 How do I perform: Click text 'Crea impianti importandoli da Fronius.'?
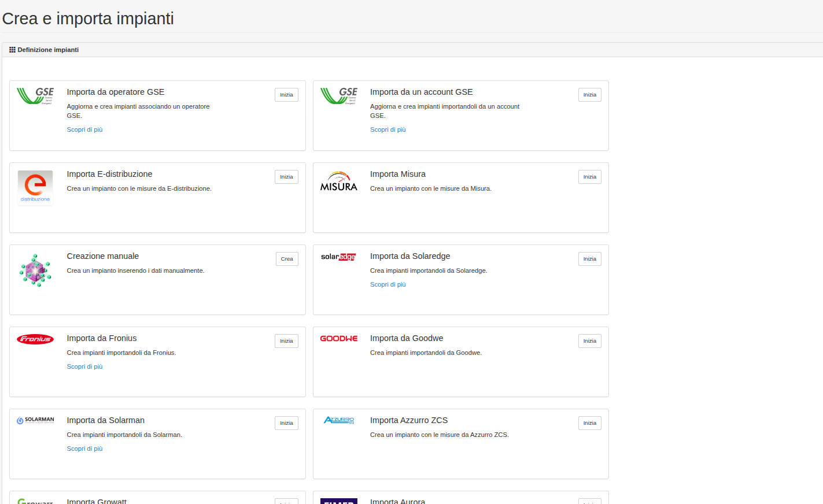click(x=121, y=353)
